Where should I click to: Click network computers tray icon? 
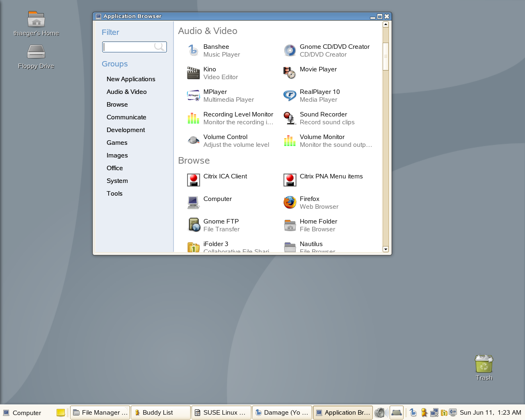(434, 413)
